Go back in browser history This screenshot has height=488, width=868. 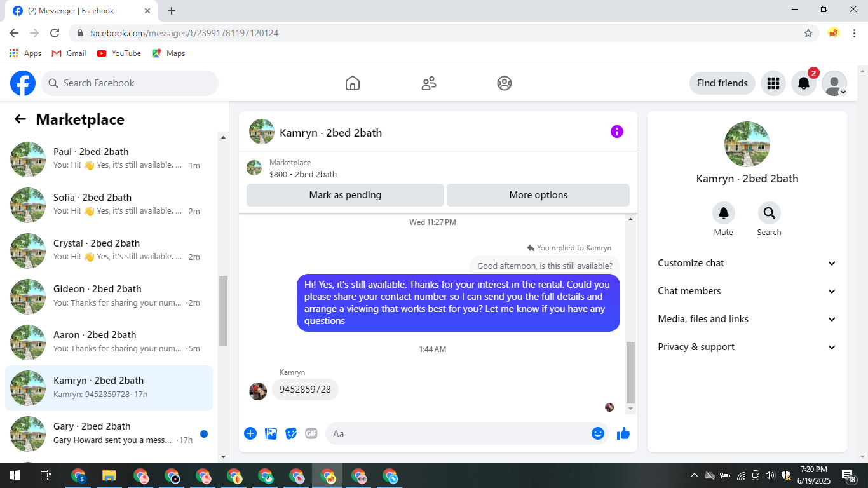[14, 33]
